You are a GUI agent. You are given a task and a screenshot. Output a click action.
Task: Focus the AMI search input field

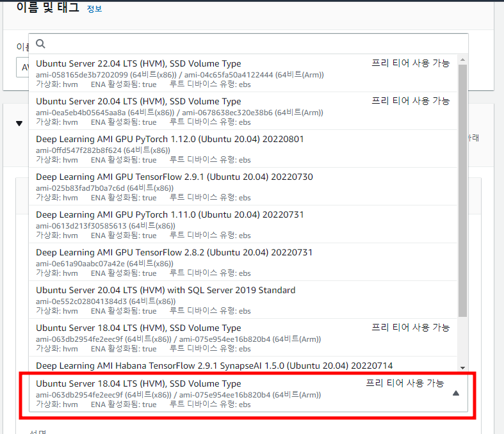(x=248, y=44)
